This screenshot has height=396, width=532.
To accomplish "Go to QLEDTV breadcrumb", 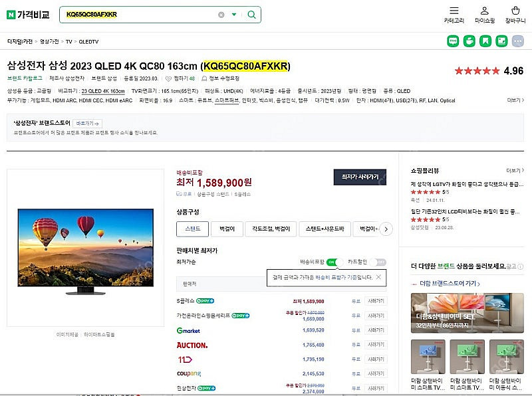I will coord(88,41).
